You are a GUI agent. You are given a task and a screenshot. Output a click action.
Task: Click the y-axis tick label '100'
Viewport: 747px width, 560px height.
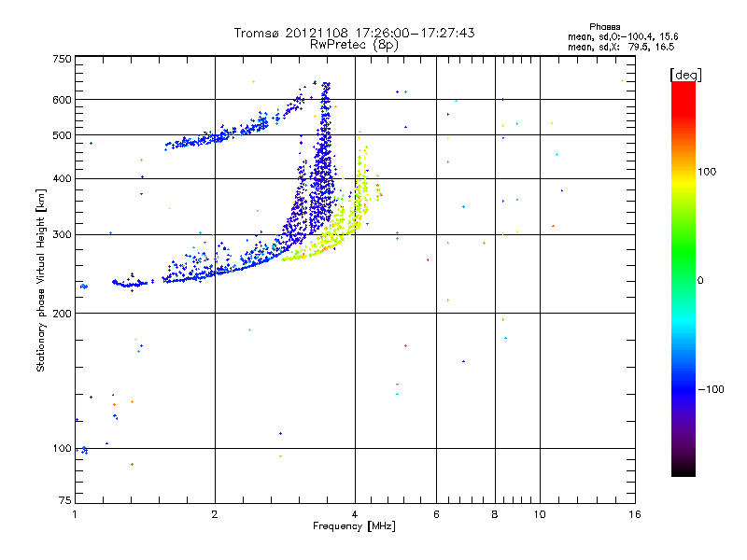click(x=62, y=448)
